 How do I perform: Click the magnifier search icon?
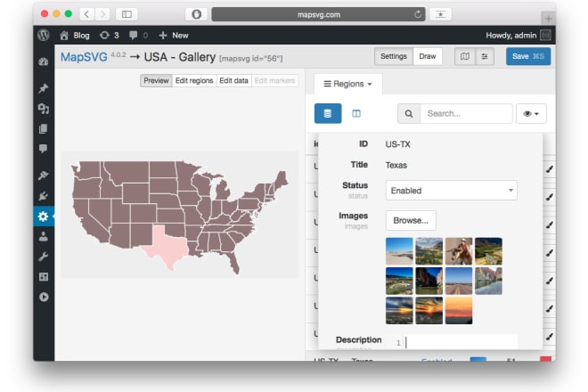(409, 114)
